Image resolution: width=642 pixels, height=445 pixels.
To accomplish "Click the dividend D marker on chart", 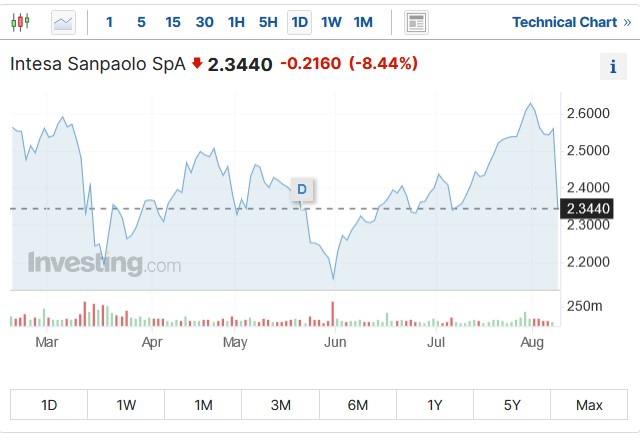I will [301, 189].
